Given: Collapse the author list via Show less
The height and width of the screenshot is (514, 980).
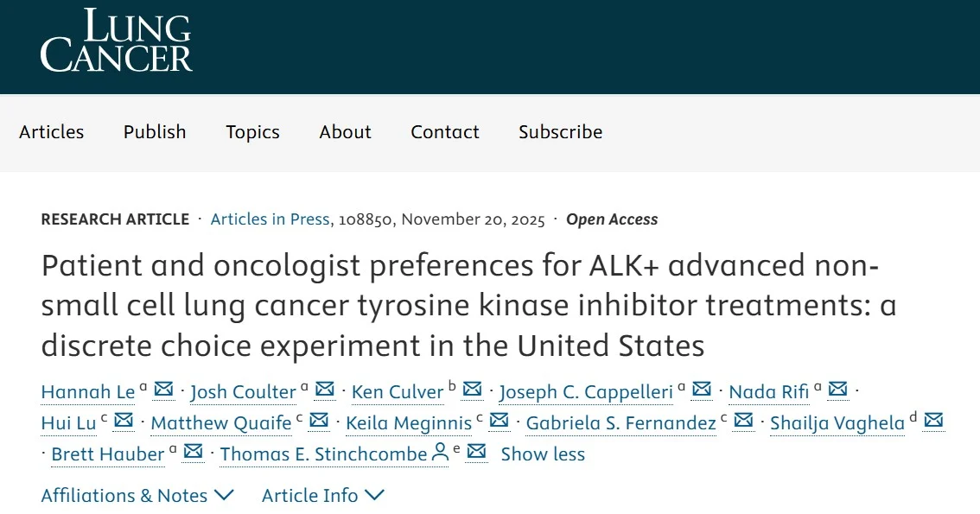Looking at the screenshot, I should [x=543, y=454].
